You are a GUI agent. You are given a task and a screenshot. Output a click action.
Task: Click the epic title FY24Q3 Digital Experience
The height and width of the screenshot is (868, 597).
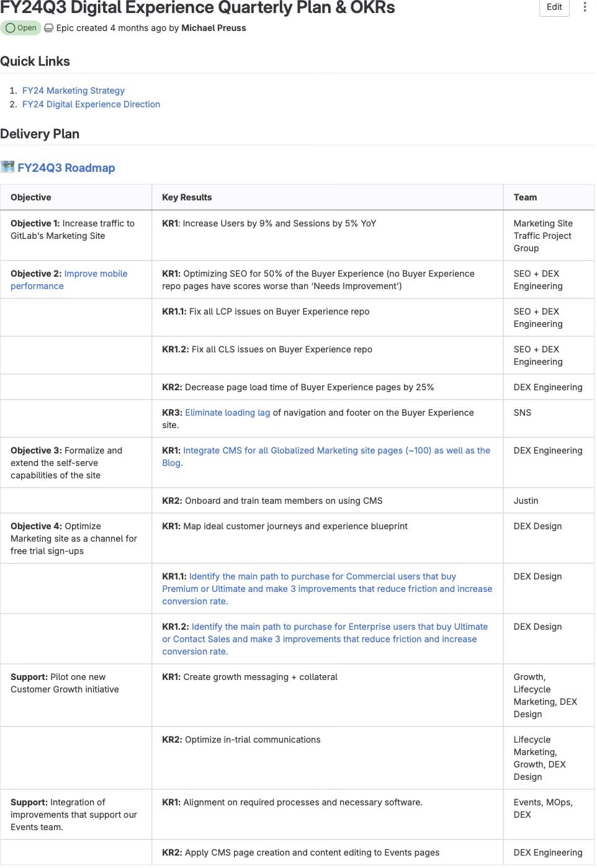point(197,8)
